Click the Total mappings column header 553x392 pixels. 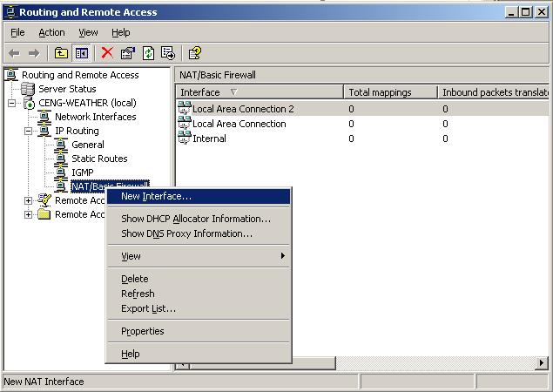[390, 92]
